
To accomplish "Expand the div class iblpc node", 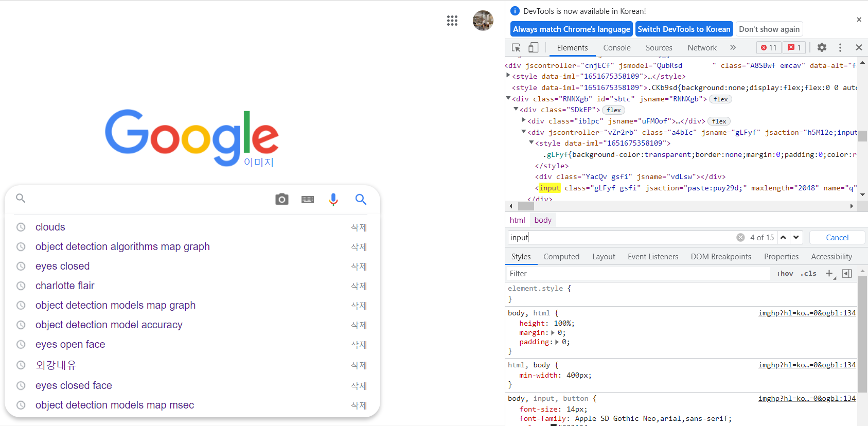I will click(x=524, y=120).
